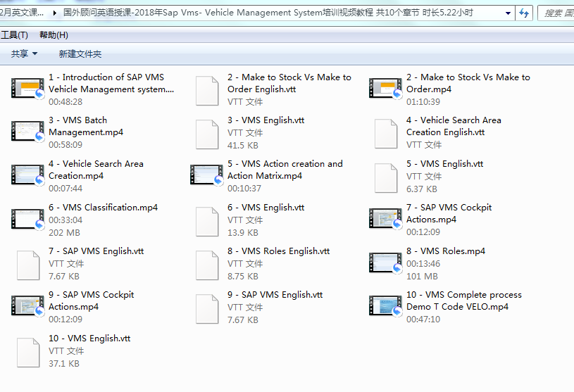Viewport: 574px width, 392px height.
Task: Click 新建文件夹 new folder button
Action: (x=80, y=53)
